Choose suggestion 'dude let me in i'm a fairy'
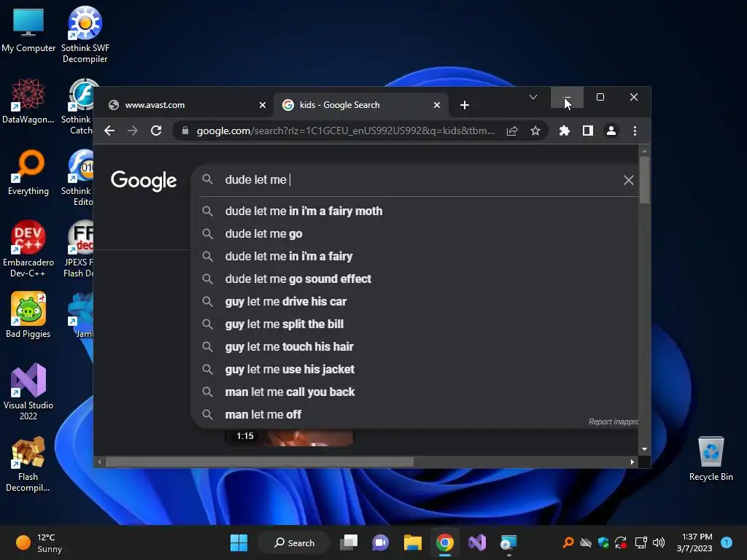747x560 pixels. coord(414,256)
